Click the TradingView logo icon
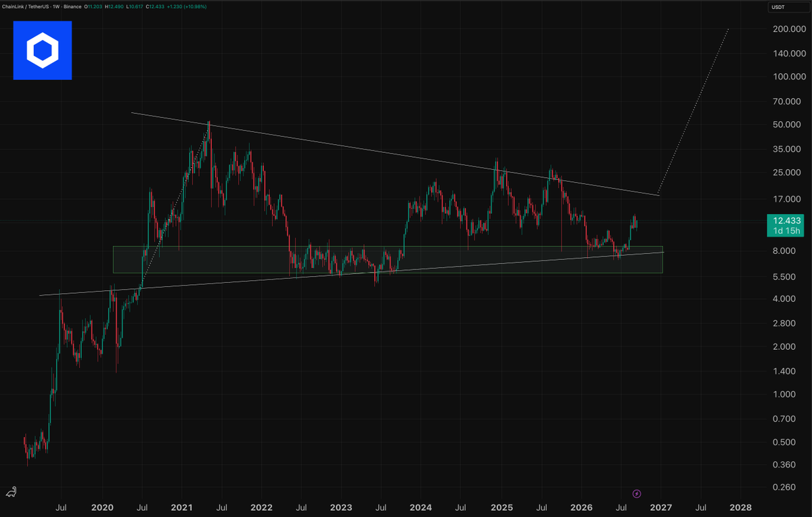 tap(10, 492)
